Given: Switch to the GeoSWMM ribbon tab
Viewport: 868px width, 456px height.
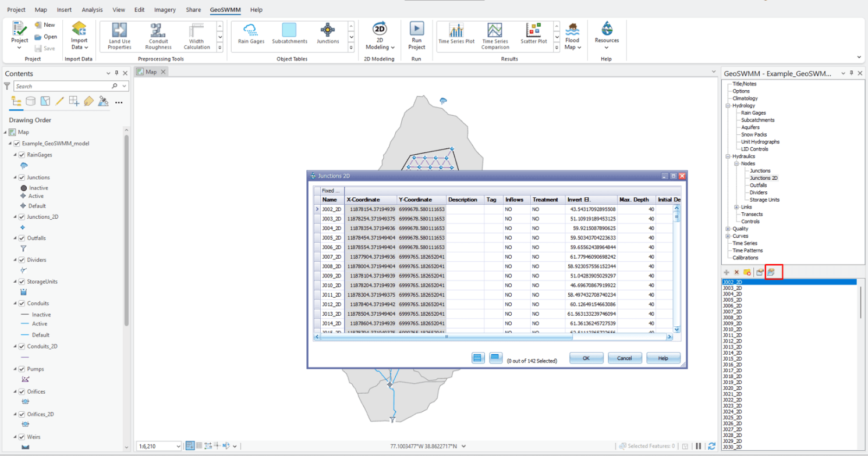Looking at the screenshot, I should click(x=225, y=9).
